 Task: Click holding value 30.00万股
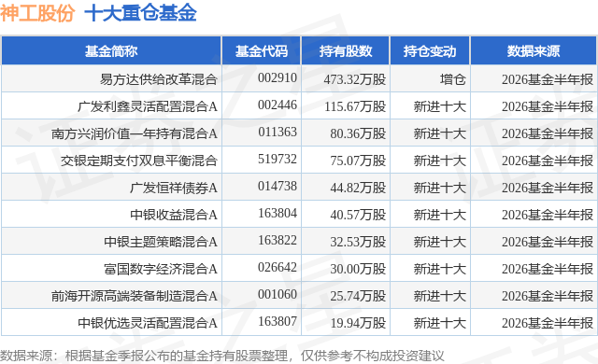pyautogui.click(x=358, y=269)
